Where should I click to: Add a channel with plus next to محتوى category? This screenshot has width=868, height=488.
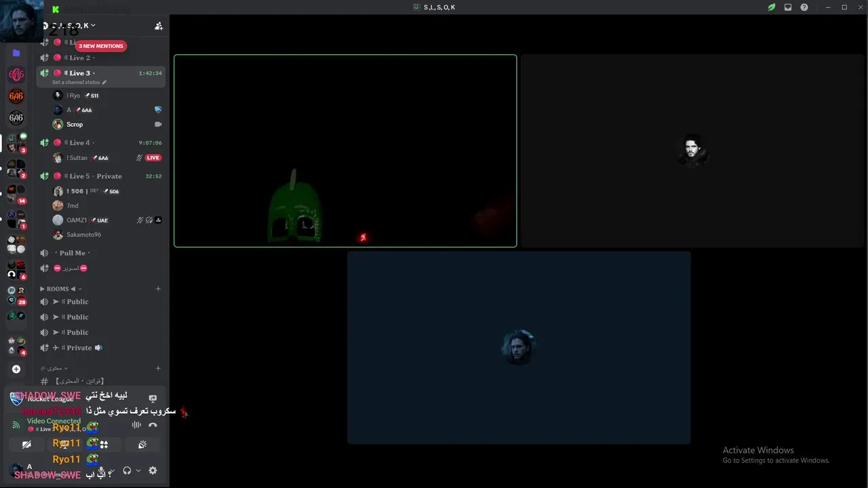tap(158, 369)
